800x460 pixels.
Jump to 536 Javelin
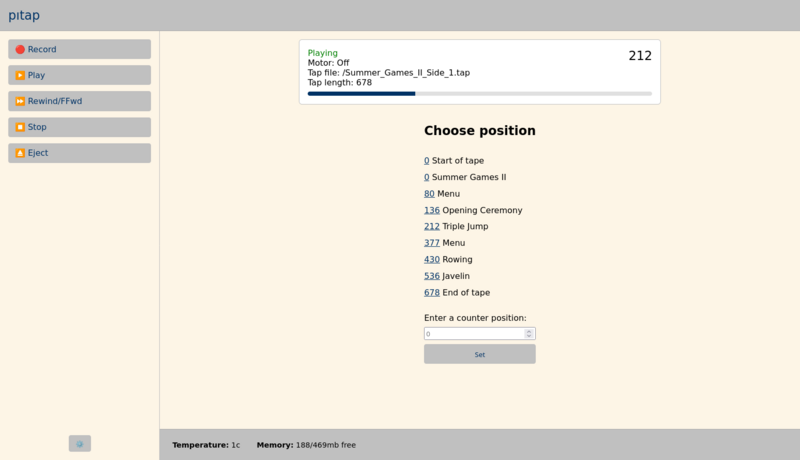coord(432,276)
